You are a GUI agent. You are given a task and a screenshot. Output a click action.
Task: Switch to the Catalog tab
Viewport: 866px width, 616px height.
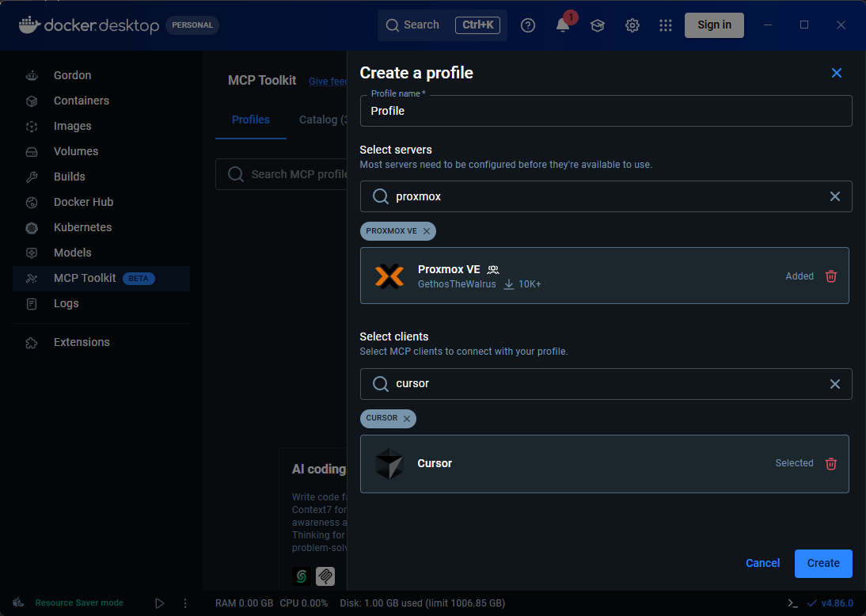point(322,120)
